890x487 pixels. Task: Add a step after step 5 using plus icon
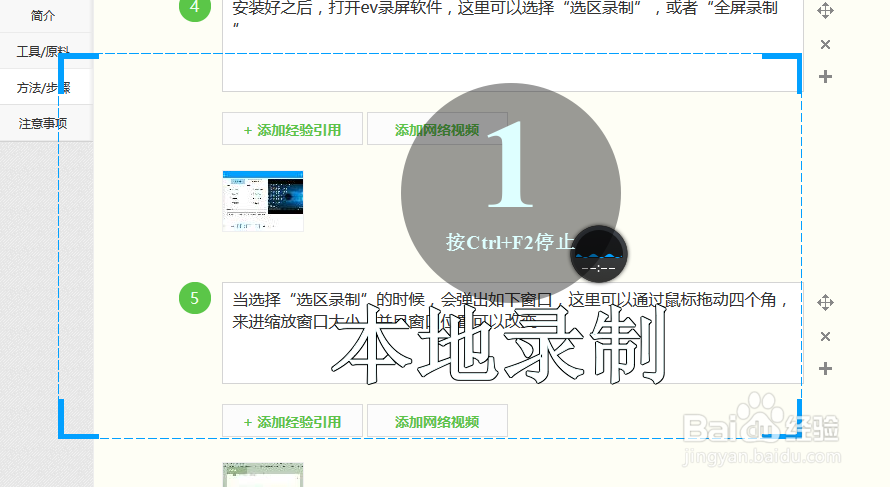(825, 369)
